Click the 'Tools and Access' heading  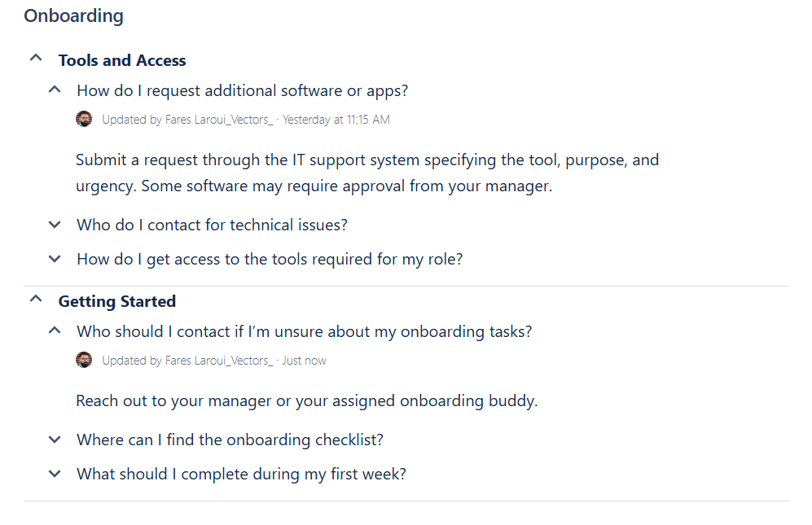click(x=121, y=60)
